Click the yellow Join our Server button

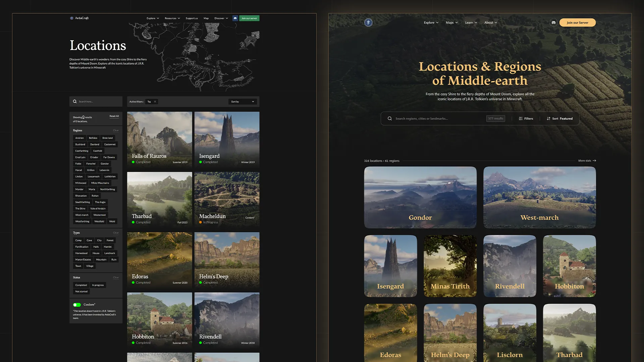pos(577,22)
